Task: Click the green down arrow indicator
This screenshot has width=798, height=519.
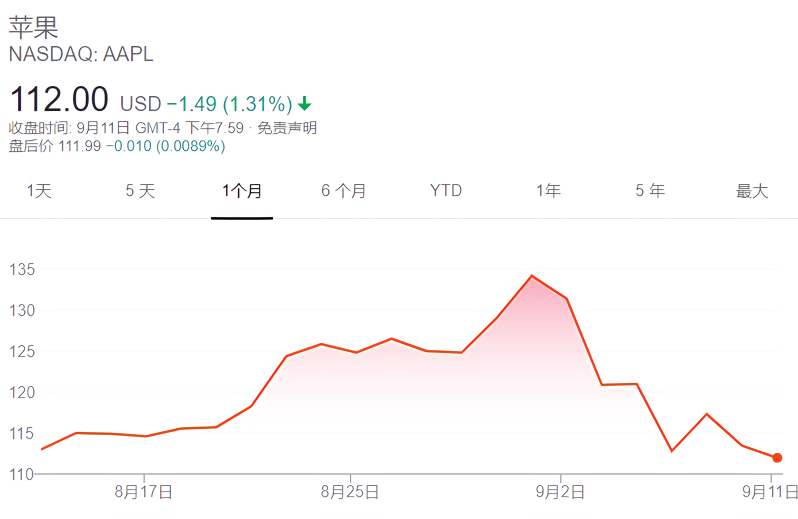Action: (x=304, y=104)
